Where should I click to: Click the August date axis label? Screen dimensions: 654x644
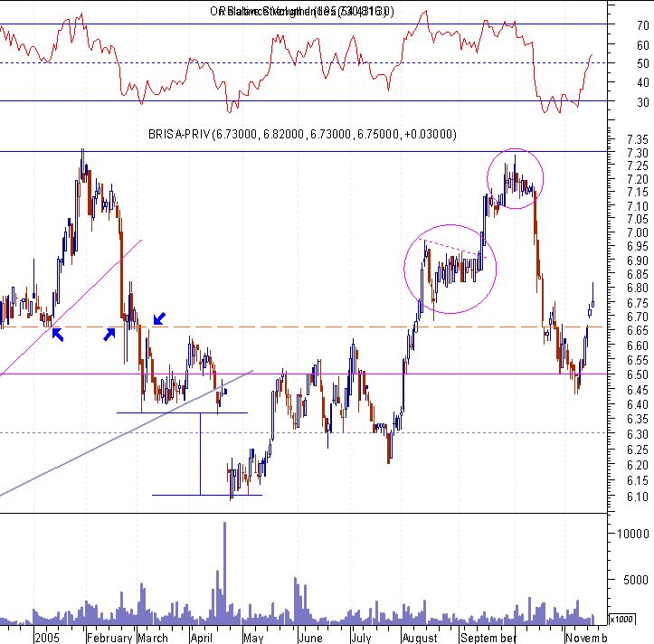click(x=420, y=638)
